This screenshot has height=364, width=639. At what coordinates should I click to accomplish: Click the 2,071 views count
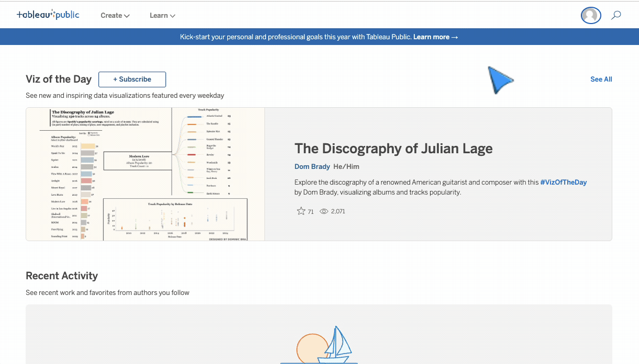coord(338,211)
